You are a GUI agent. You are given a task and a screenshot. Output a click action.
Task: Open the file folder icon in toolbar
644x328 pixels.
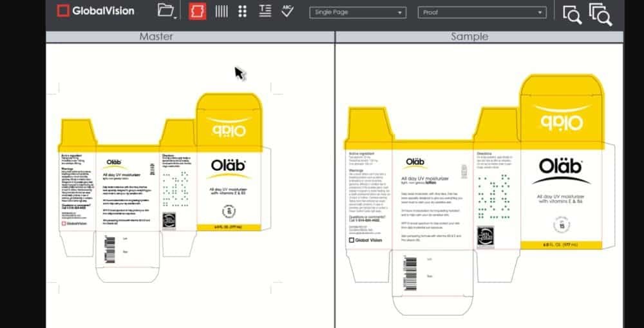point(165,11)
